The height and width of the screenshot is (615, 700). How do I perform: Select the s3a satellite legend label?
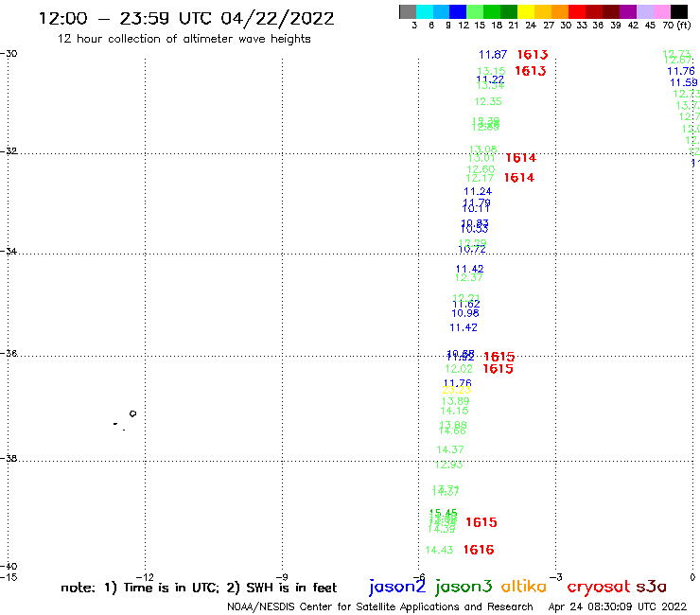pyautogui.click(x=651, y=587)
